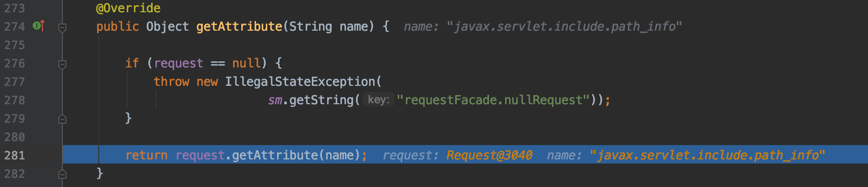Place cursor on getAttribute method declaration name
This screenshot has height=187, width=868.
pyautogui.click(x=239, y=27)
